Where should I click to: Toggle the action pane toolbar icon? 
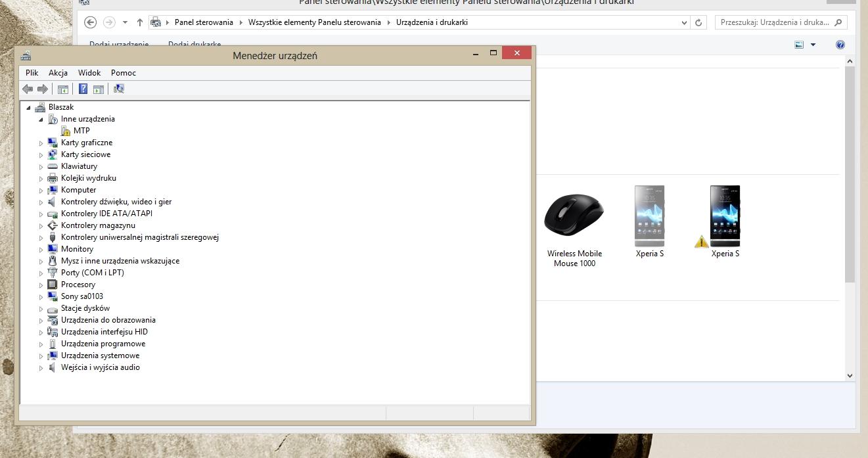pos(99,89)
